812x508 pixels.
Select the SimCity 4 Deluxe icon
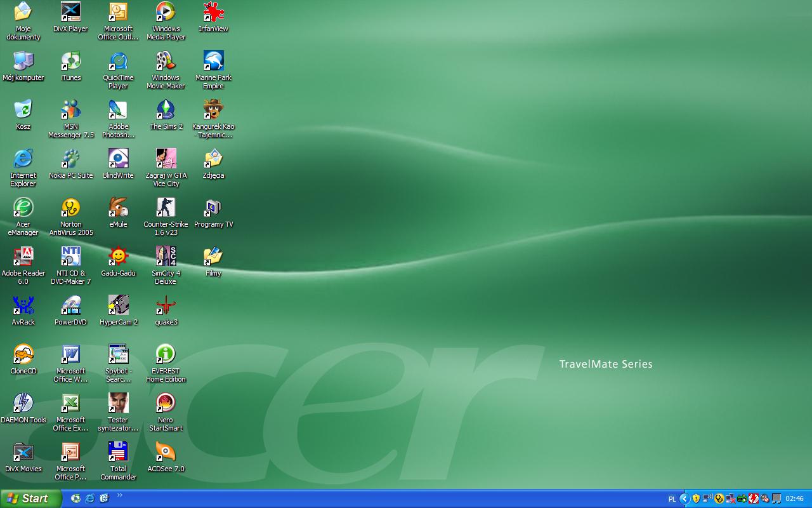pos(166,257)
